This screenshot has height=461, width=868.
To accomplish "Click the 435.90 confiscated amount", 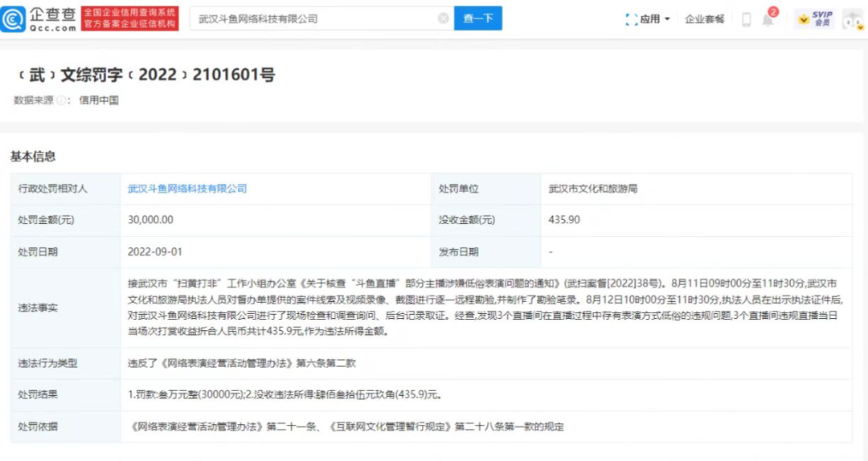I will (564, 220).
